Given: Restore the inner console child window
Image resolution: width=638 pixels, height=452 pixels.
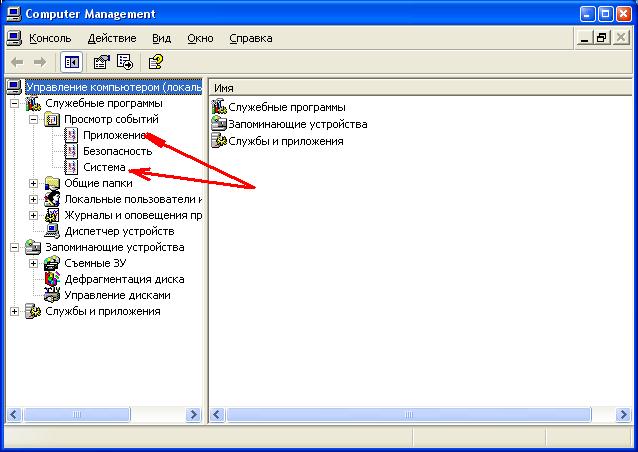Looking at the screenshot, I should (x=602, y=38).
